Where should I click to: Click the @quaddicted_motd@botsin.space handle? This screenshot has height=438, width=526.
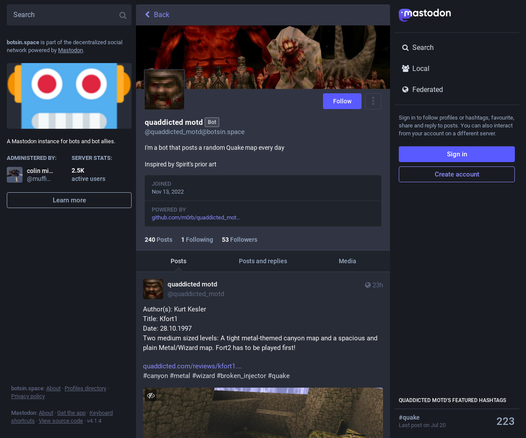(195, 132)
